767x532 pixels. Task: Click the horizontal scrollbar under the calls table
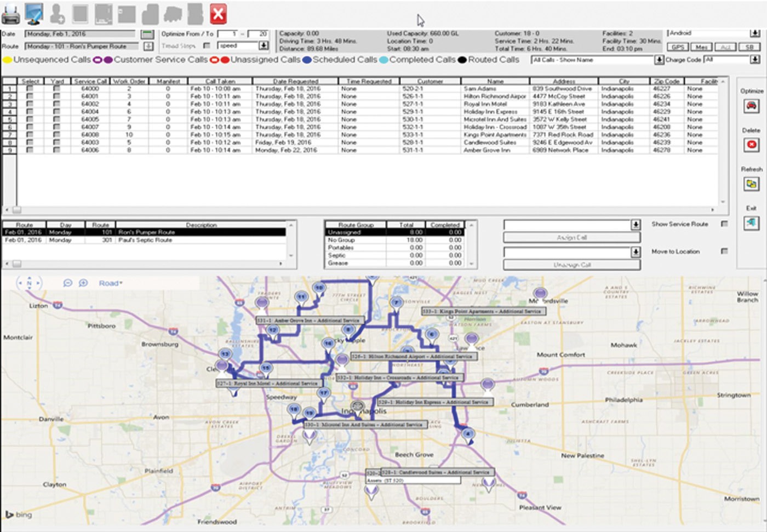point(359,210)
